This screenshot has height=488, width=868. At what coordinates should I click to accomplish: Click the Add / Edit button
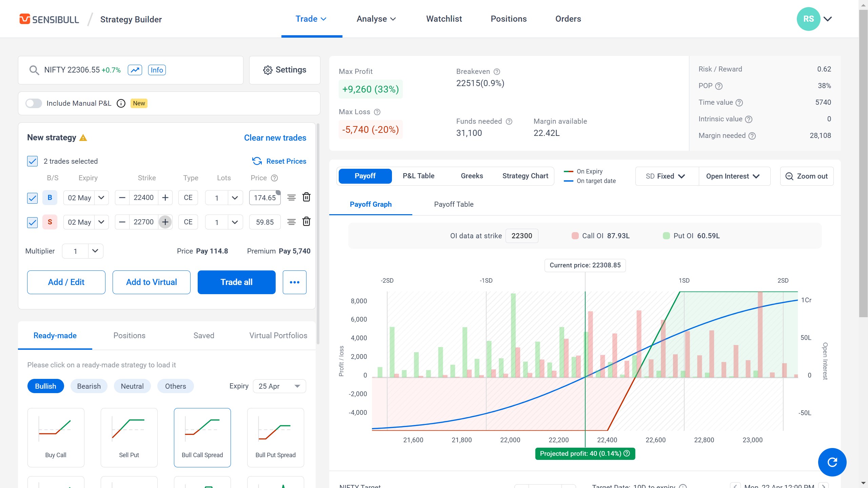coord(66,282)
